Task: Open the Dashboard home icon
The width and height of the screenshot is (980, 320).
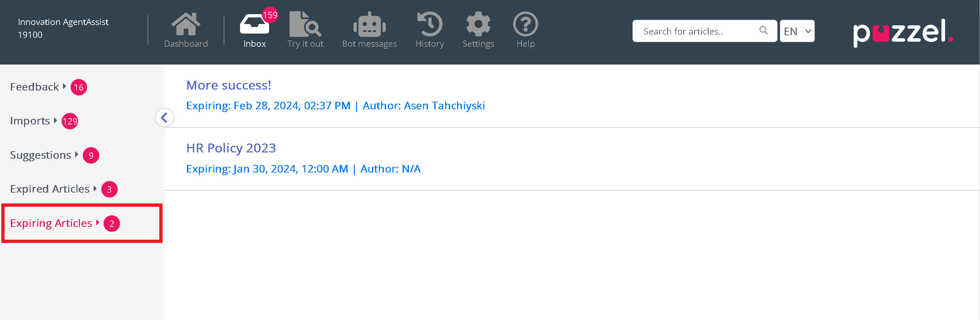Action: pos(186,24)
